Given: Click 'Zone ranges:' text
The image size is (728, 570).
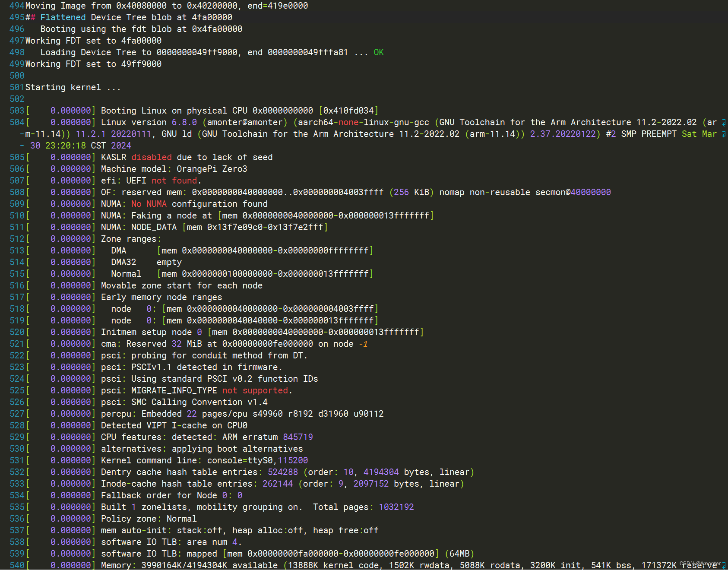Looking at the screenshot, I should click(131, 239).
